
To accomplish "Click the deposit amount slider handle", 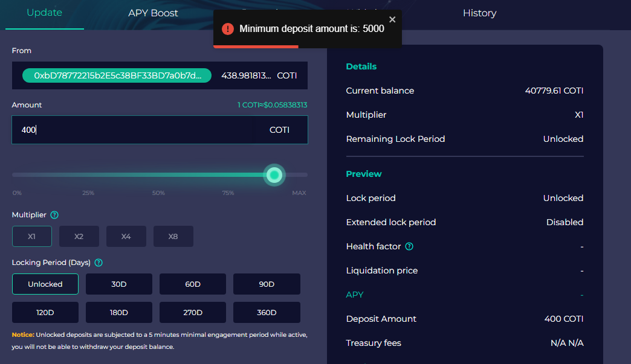I will (274, 175).
